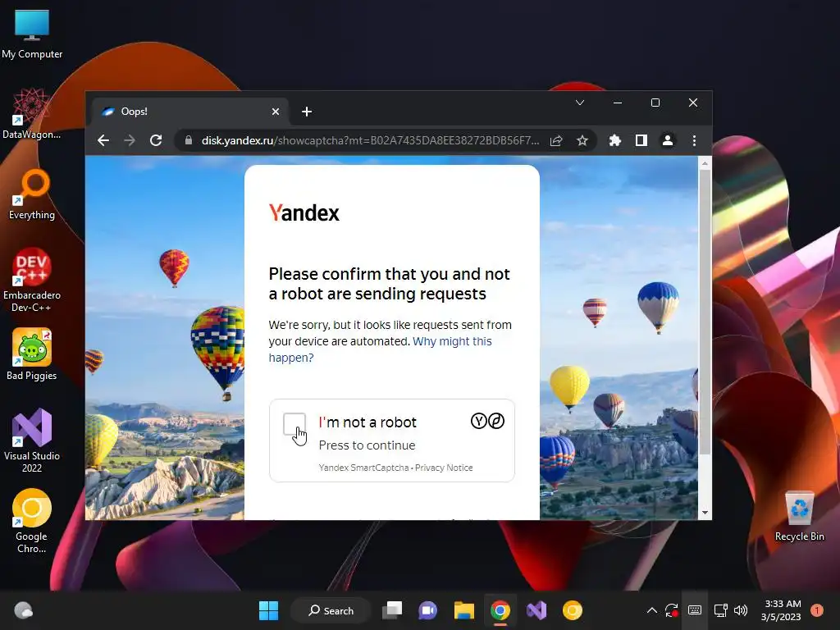Click the vertical scrollbar thumb
The image size is (840, 630).
[705, 313]
